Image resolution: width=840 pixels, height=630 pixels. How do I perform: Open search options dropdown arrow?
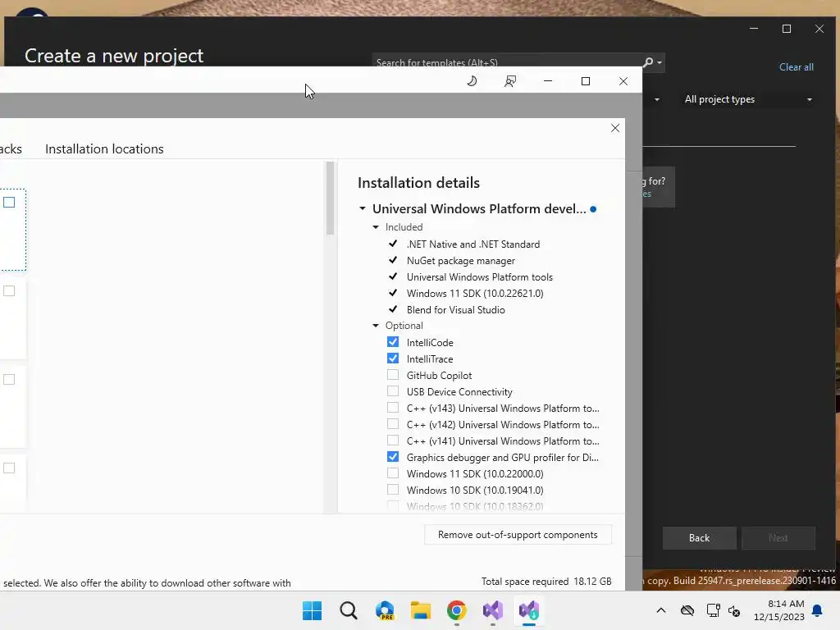pos(660,62)
